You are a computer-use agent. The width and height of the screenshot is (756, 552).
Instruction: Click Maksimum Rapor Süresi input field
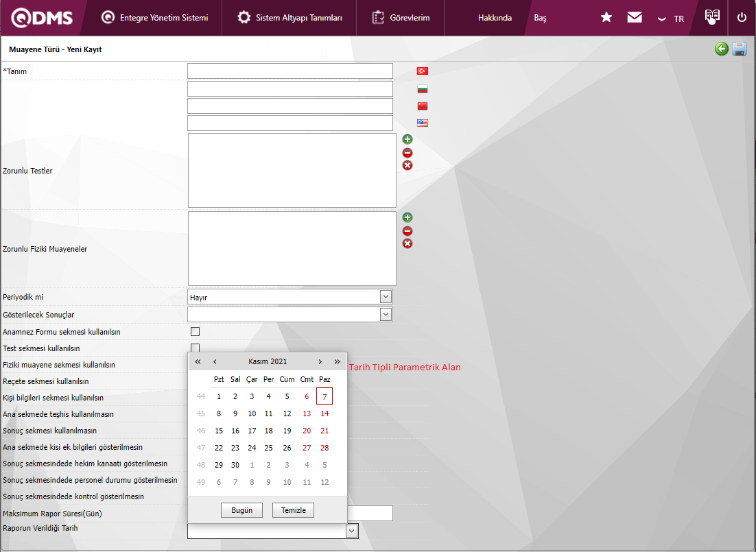click(x=370, y=513)
